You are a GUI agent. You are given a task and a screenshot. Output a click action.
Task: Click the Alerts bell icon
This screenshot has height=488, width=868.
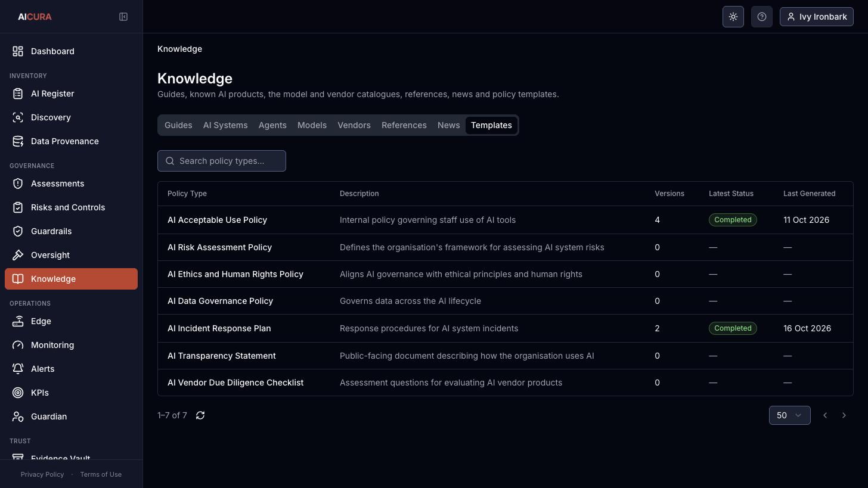click(x=18, y=369)
